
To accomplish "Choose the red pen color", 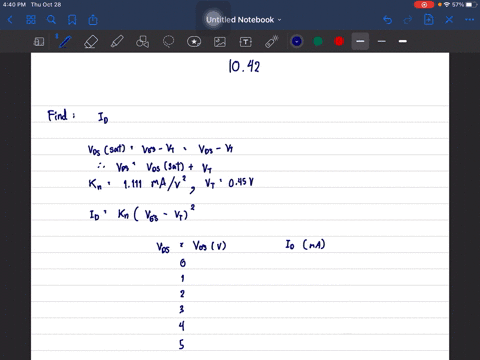I will click(339, 41).
